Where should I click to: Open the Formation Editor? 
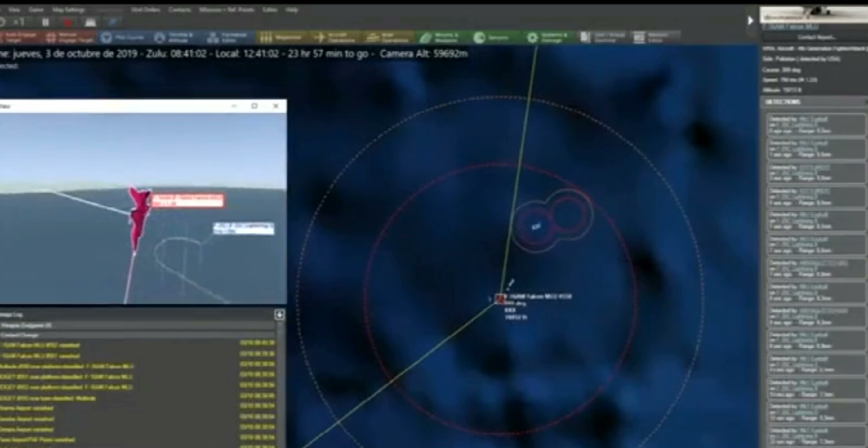[x=227, y=37]
